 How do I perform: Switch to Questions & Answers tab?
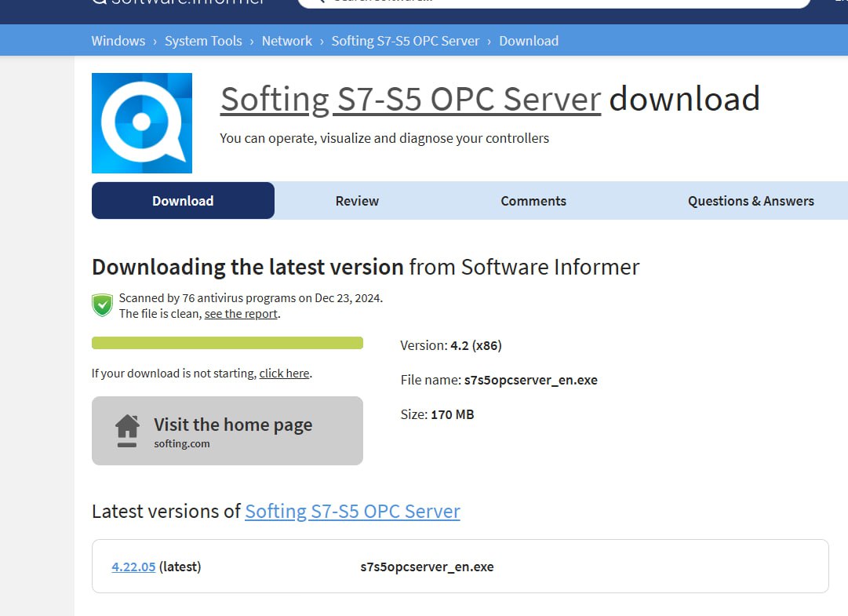click(751, 201)
